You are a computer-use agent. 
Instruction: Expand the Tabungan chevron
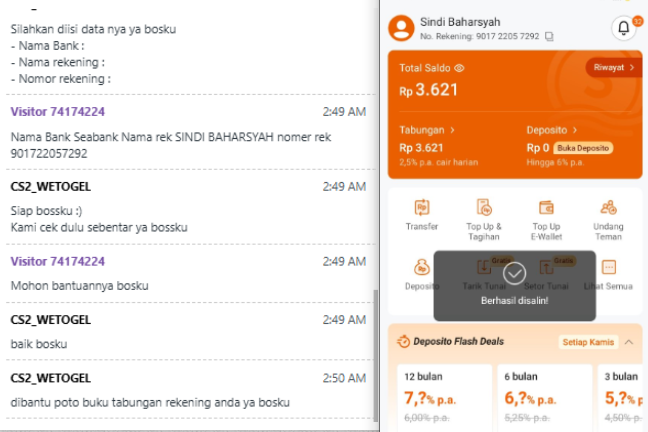click(452, 130)
